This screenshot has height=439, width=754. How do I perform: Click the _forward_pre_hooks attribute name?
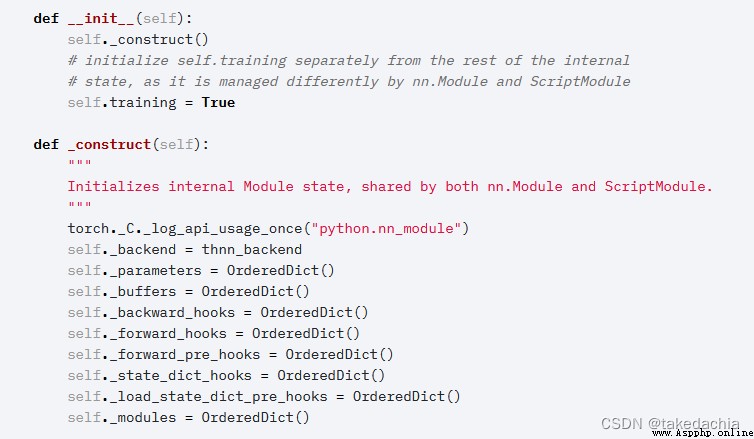coord(185,355)
